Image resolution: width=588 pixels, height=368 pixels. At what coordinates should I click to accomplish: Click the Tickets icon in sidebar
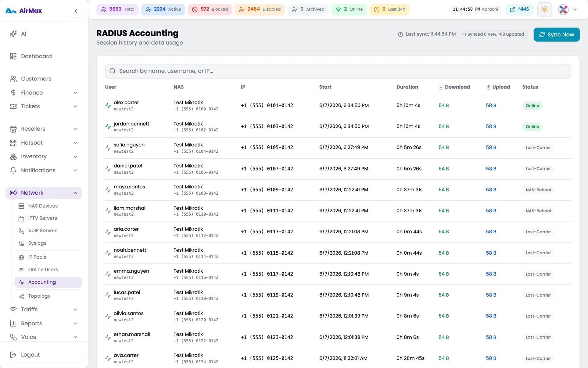(x=13, y=106)
